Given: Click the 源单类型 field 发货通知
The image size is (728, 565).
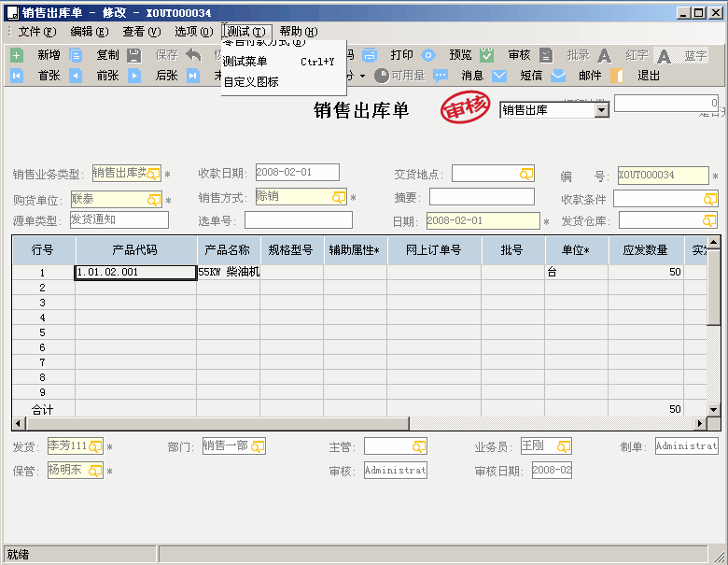Looking at the screenshot, I should coord(119,219).
